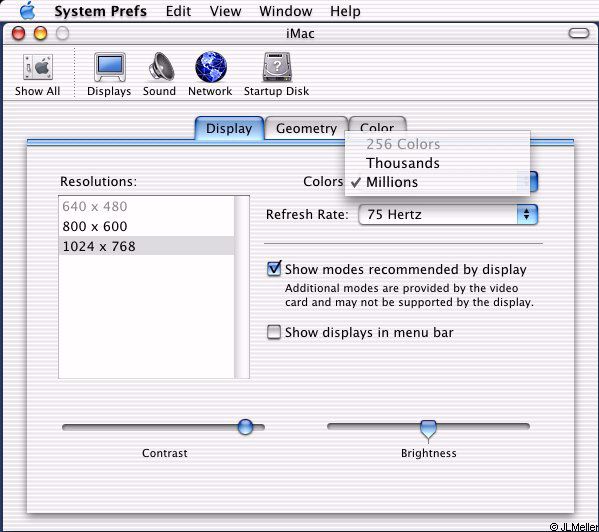Select the 1024 x 768 resolution

tap(146, 246)
